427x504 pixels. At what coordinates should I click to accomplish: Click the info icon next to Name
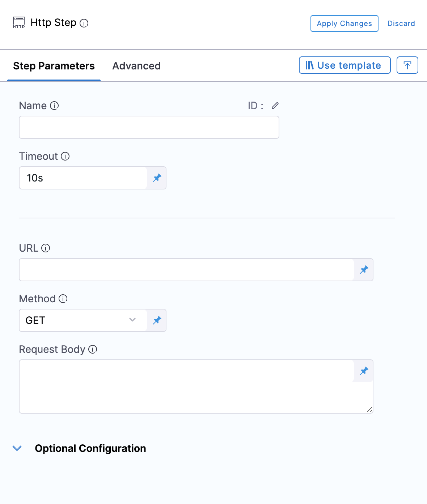click(54, 106)
